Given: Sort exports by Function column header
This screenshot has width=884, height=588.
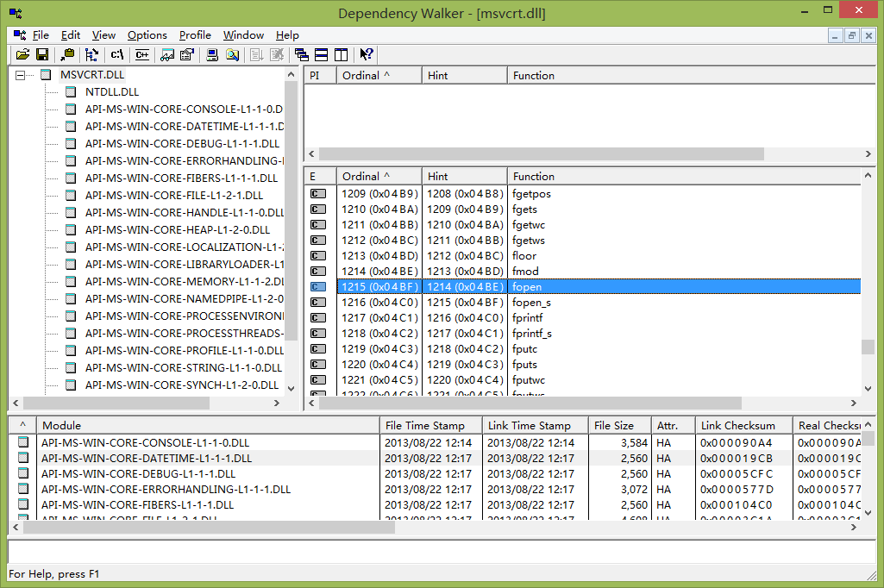Looking at the screenshot, I should pyautogui.click(x=684, y=177).
